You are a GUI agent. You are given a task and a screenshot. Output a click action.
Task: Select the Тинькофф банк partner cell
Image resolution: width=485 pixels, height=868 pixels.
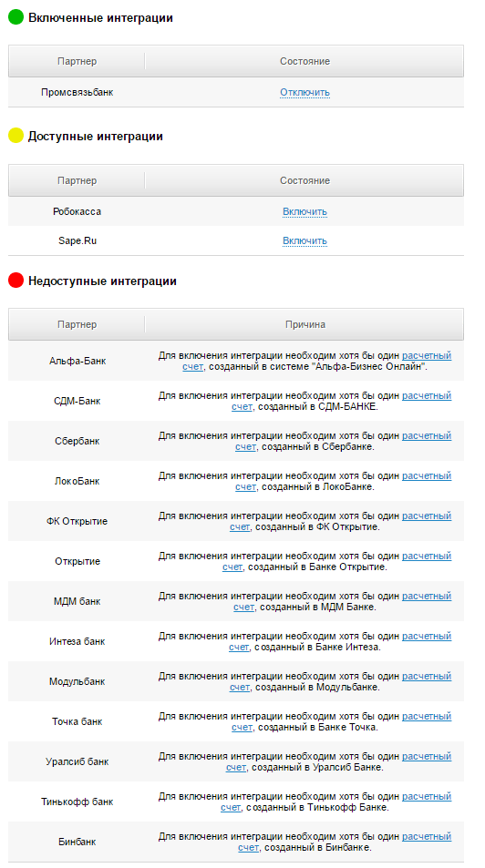click(77, 802)
